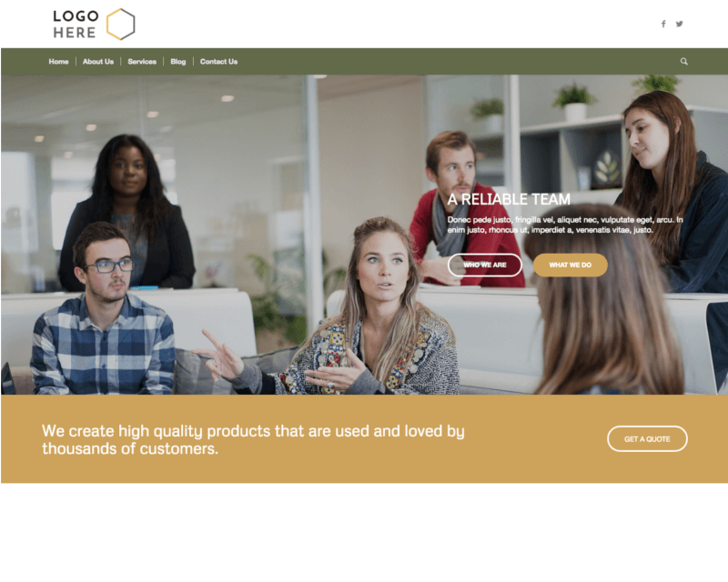
Task: Click the WHO WE ARE button
Action: (x=485, y=265)
